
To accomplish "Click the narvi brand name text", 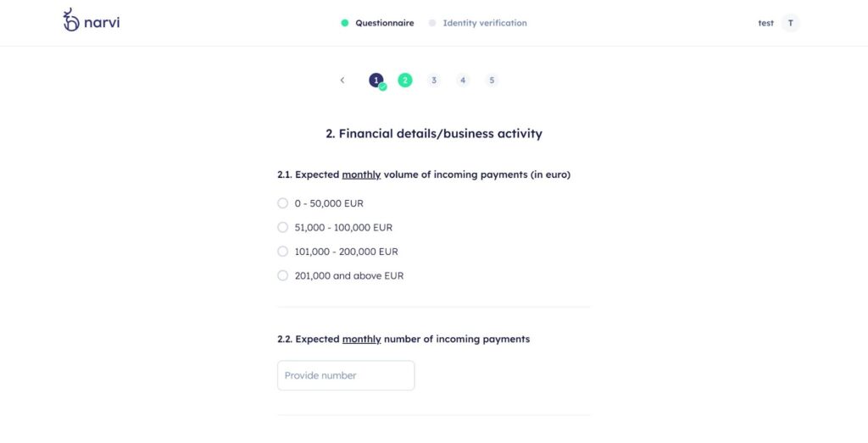I will [103, 22].
